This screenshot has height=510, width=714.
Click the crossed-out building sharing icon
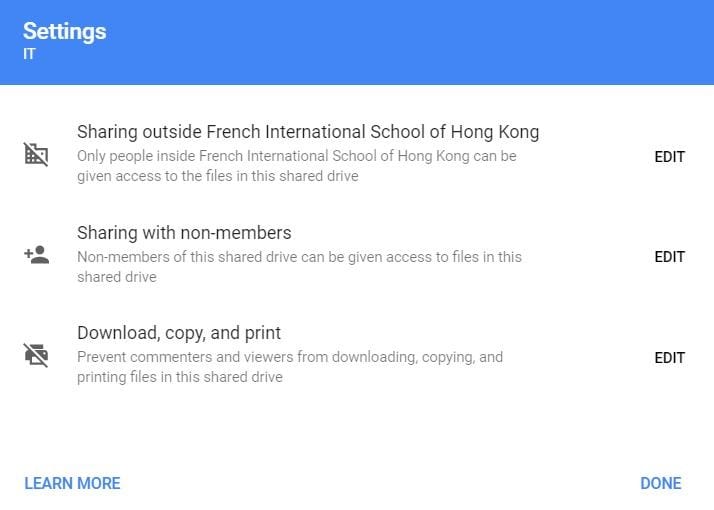point(36,154)
